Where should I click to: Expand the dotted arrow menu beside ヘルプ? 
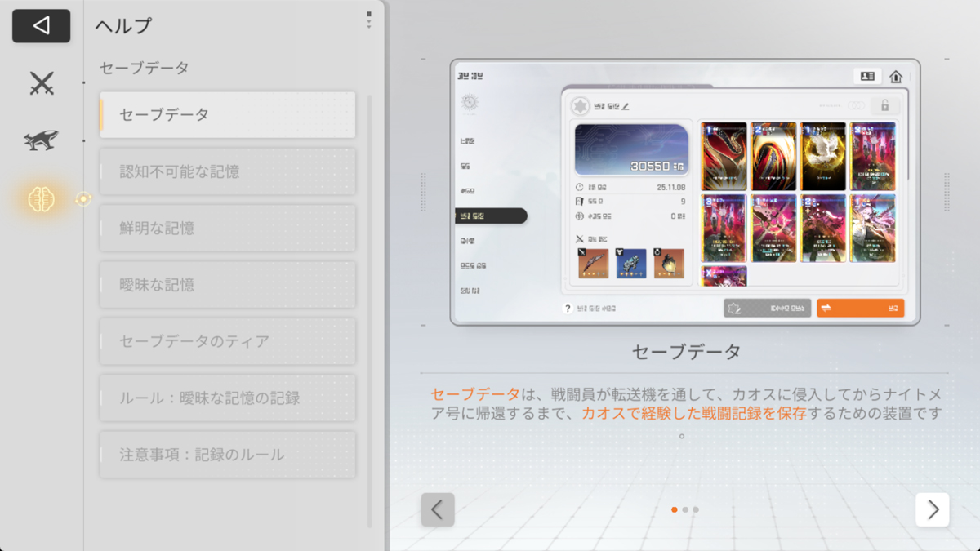pyautogui.click(x=368, y=20)
